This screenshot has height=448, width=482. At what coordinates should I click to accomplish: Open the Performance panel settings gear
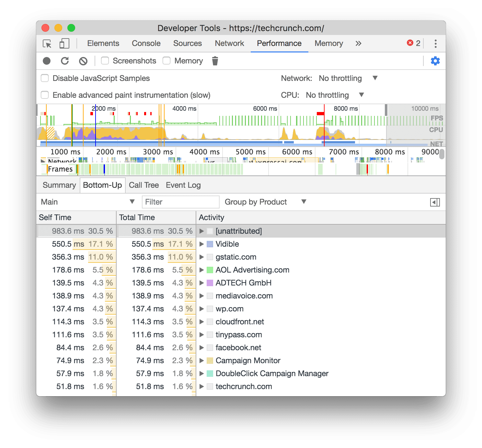tap(435, 61)
